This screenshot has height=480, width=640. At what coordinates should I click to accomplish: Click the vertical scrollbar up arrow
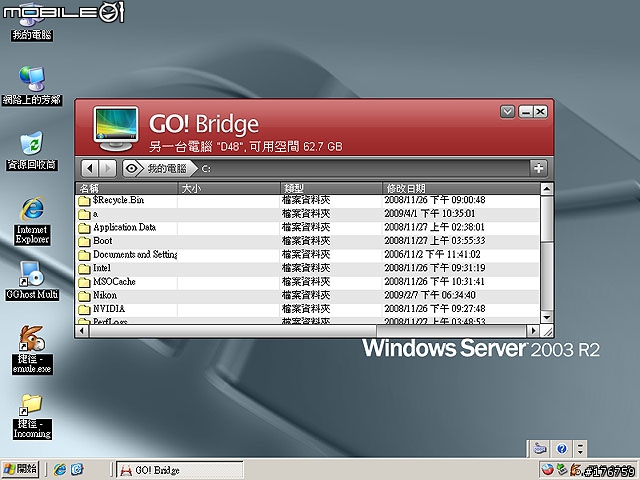(x=547, y=189)
